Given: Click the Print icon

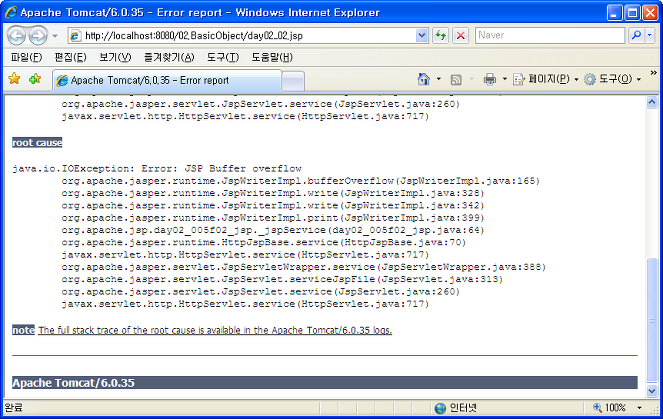Looking at the screenshot, I should (x=490, y=79).
